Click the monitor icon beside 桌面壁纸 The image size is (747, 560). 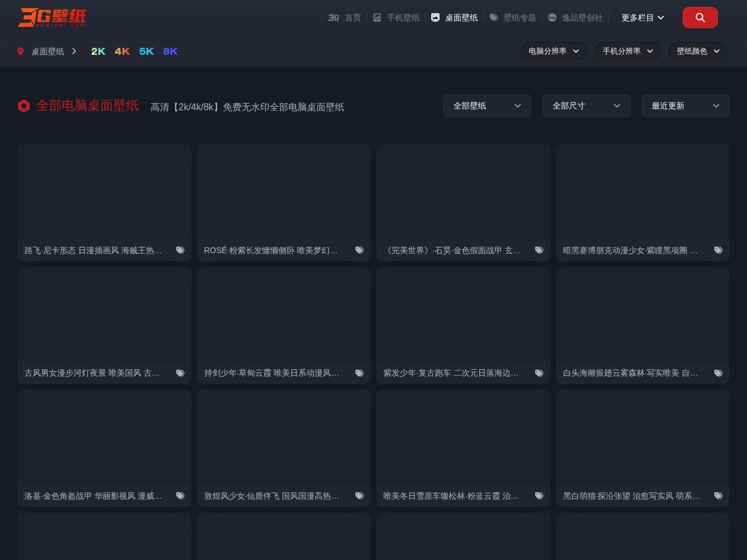pyautogui.click(x=435, y=17)
